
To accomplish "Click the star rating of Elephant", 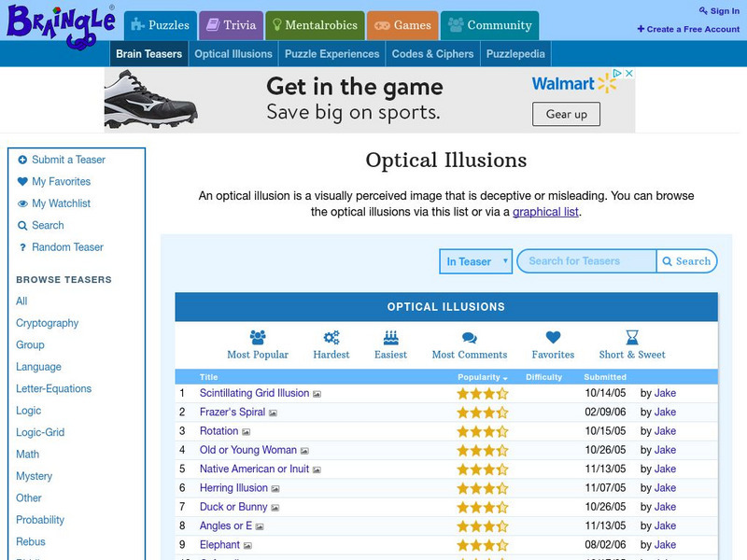I will tap(483, 545).
